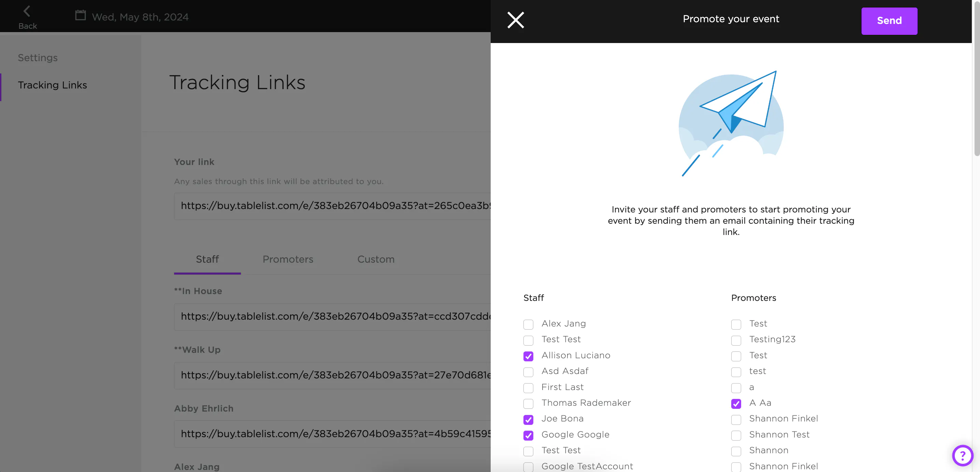The width and height of the screenshot is (980, 472).
Task: Click the calendar icon beside the date
Action: coord(80,16)
